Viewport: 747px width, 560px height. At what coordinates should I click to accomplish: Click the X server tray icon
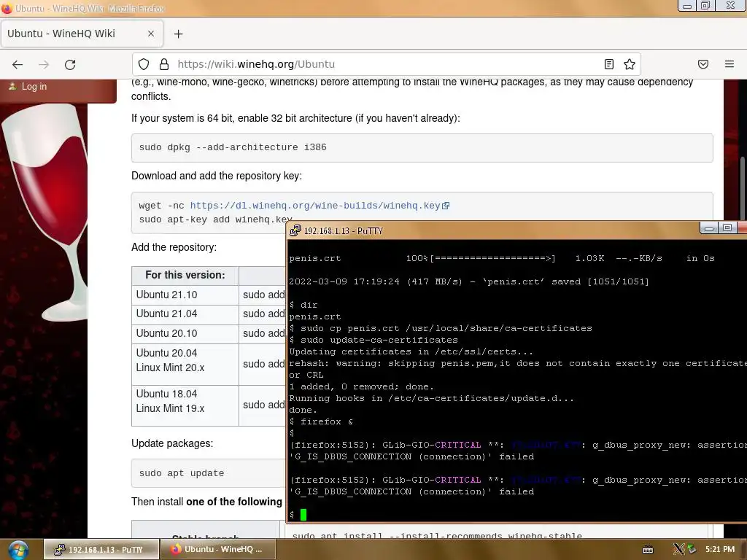point(678,549)
